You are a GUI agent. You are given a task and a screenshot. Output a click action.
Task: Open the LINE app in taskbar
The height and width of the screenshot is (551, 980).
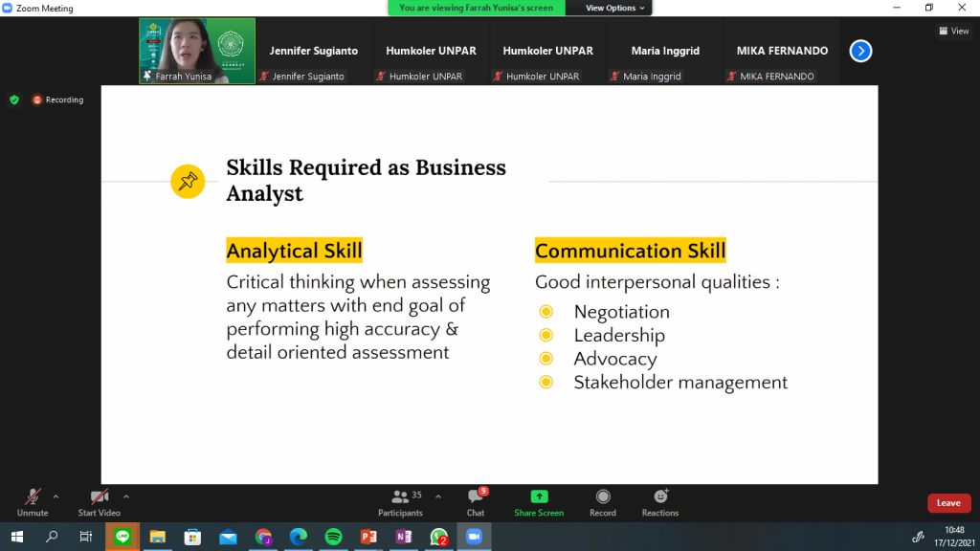tap(122, 537)
